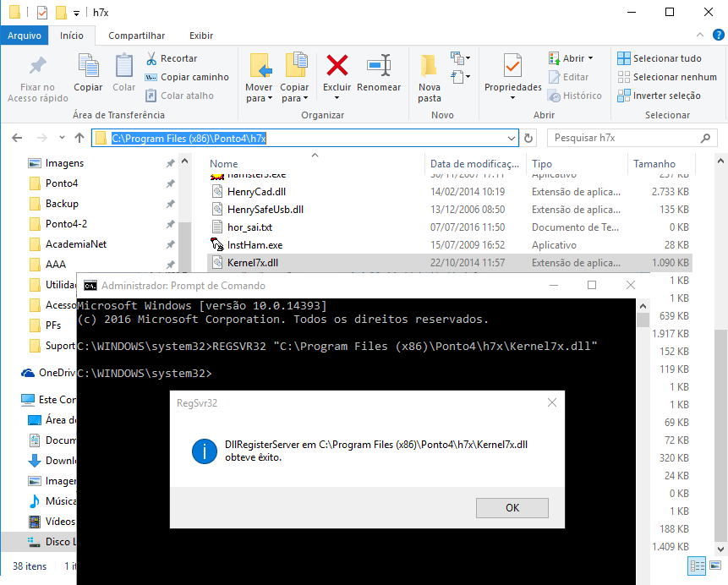
Task: Choose Selecionar tudo in ribbon
Action: (660, 58)
